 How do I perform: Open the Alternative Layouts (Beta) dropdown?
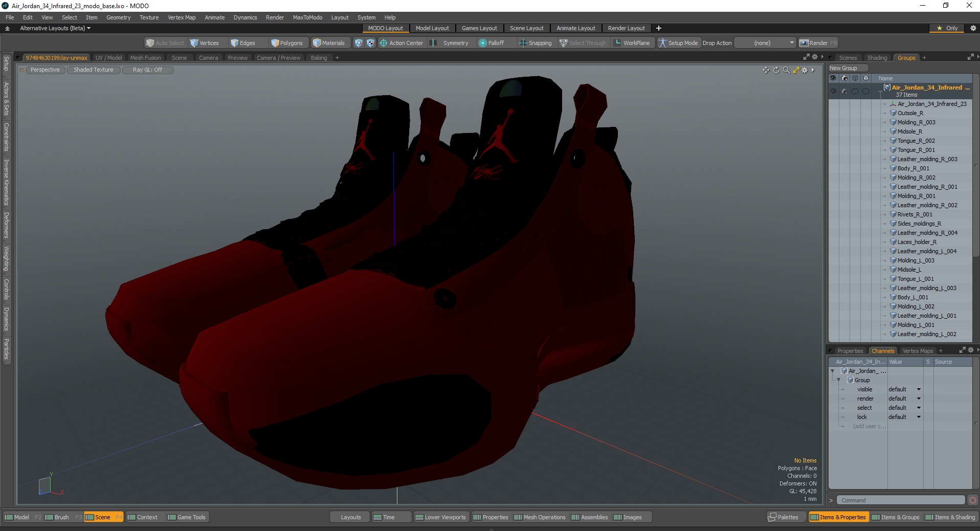[x=55, y=28]
